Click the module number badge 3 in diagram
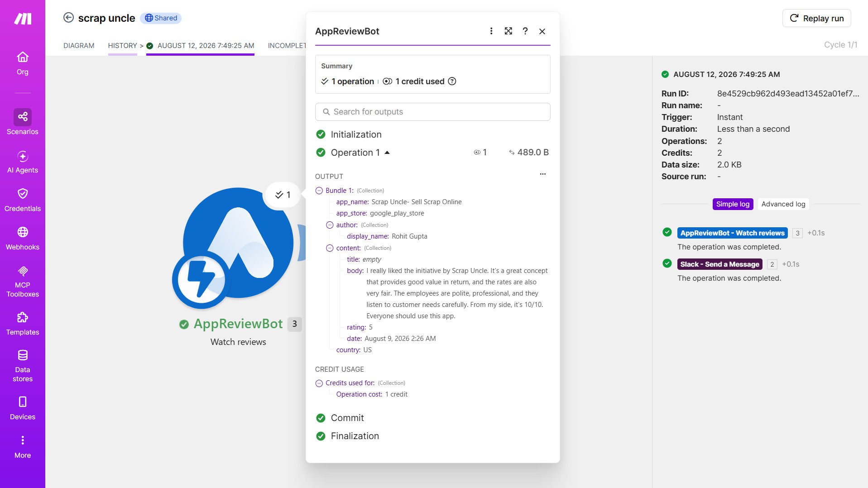The height and width of the screenshot is (488, 868). [294, 324]
